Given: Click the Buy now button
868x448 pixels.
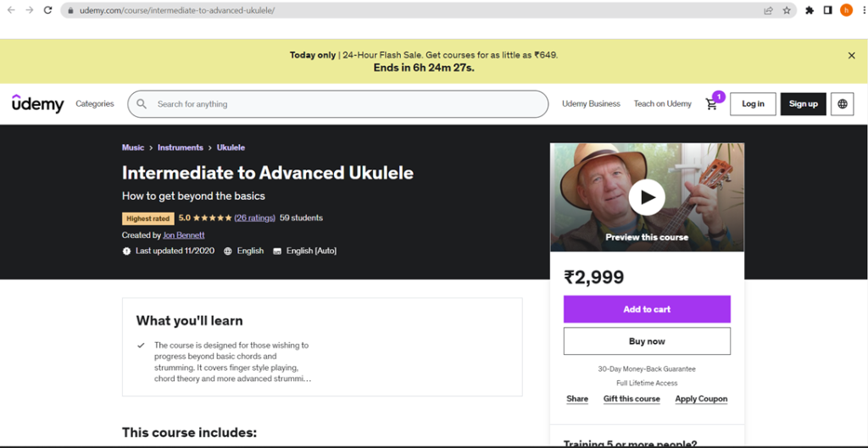Looking at the screenshot, I should [647, 341].
